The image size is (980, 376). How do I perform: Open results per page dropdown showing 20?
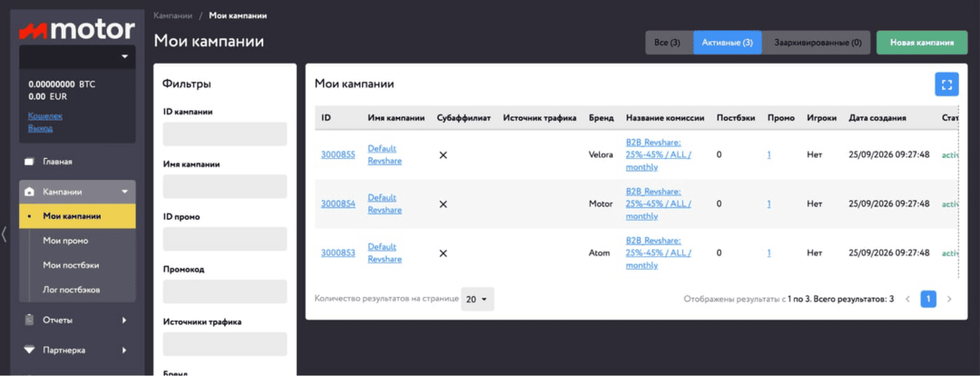(x=477, y=299)
